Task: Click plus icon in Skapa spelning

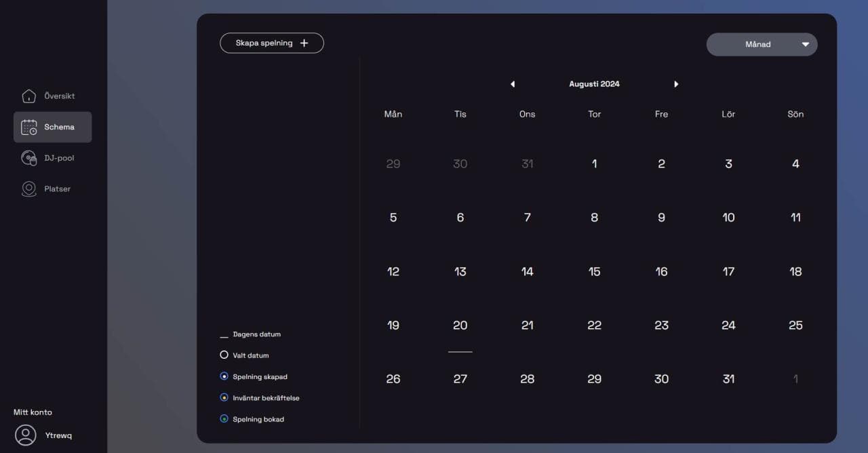Action: pos(304,43)
